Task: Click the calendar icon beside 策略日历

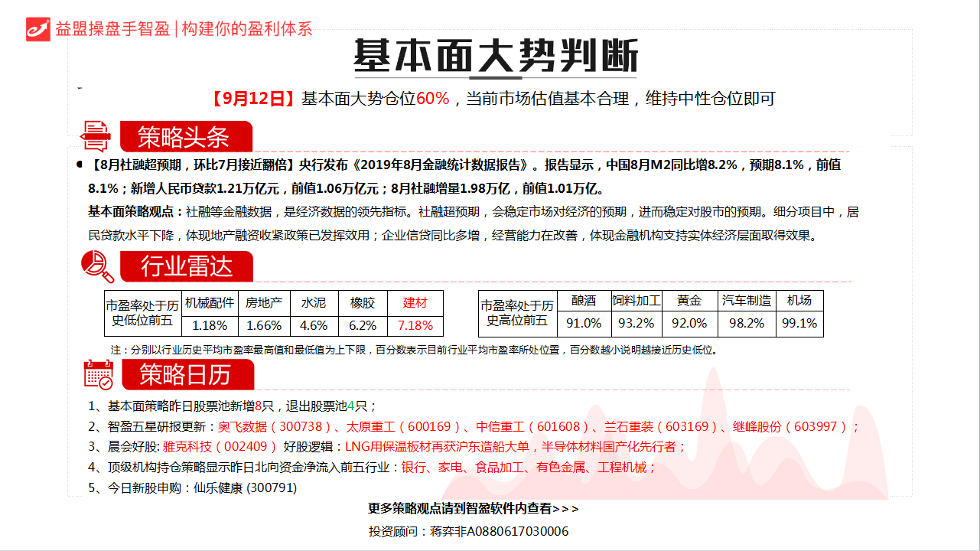Action: tap(98, 374)
